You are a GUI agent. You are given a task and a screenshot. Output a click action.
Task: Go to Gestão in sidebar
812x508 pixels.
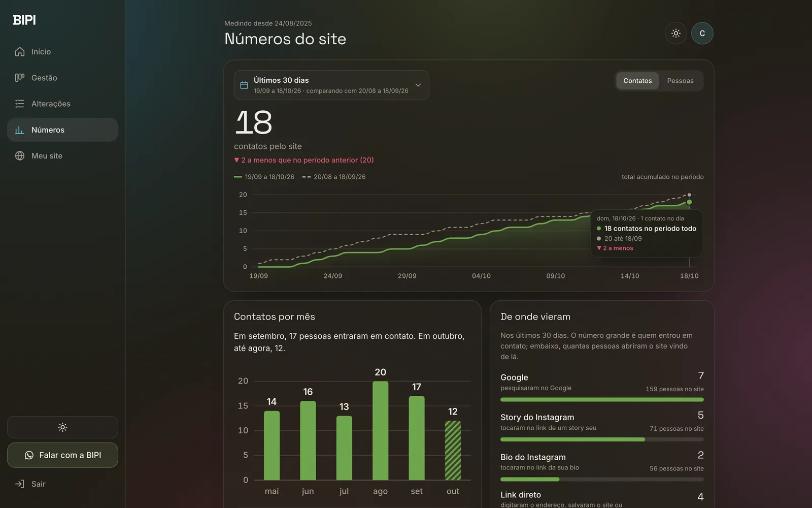[44, 78]
